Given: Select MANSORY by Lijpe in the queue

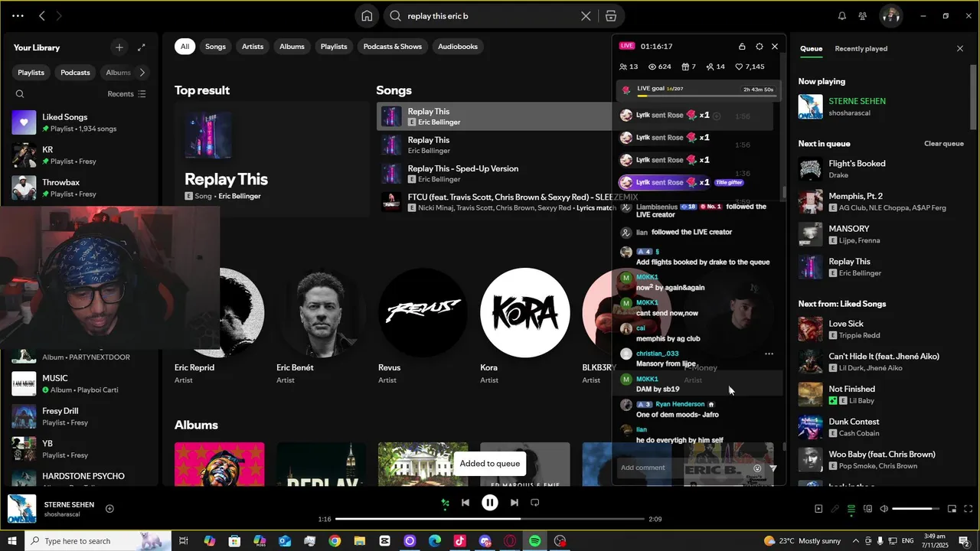Looking at the screenshot, I should 880,234.
